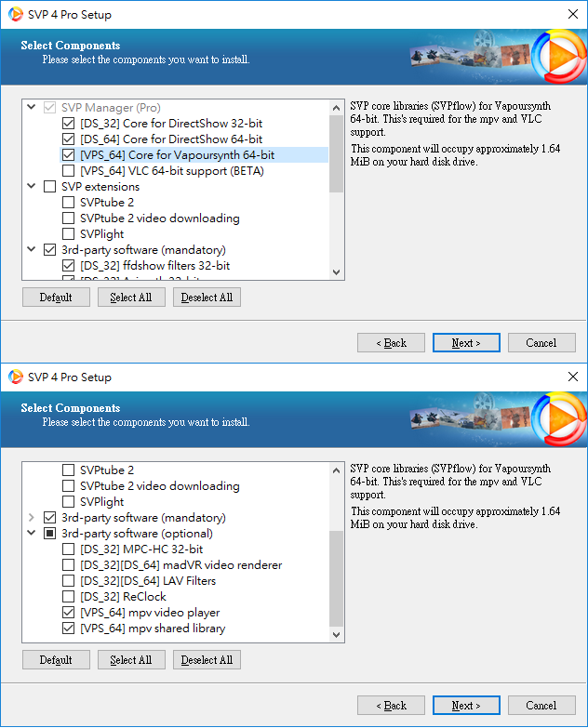Click Next in the lower setup window

click(466, 706)
